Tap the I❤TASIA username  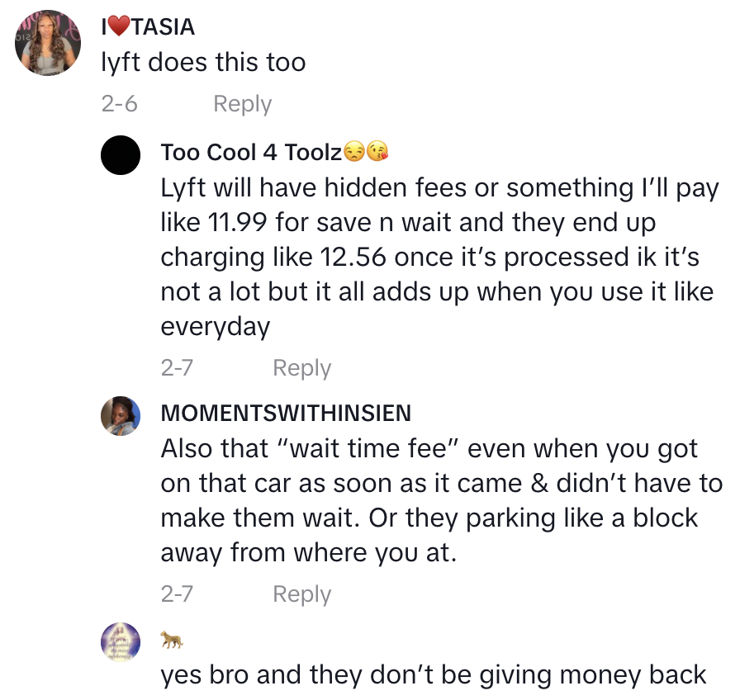pos(148,26)
